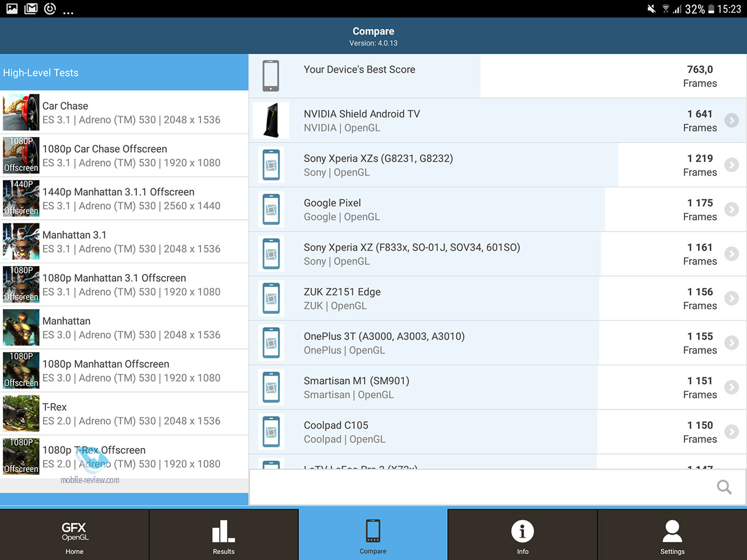This screenshot has height=560, width=747.
Task: Open the Sony Xperia XZ (F833x) result arrow
Action: (x=731, y=254)
